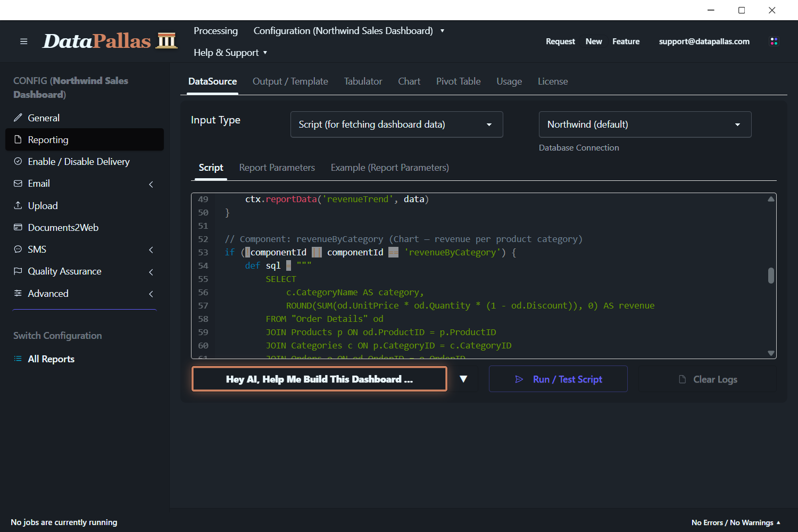Click the 'Input Type' label

point(215,120)
